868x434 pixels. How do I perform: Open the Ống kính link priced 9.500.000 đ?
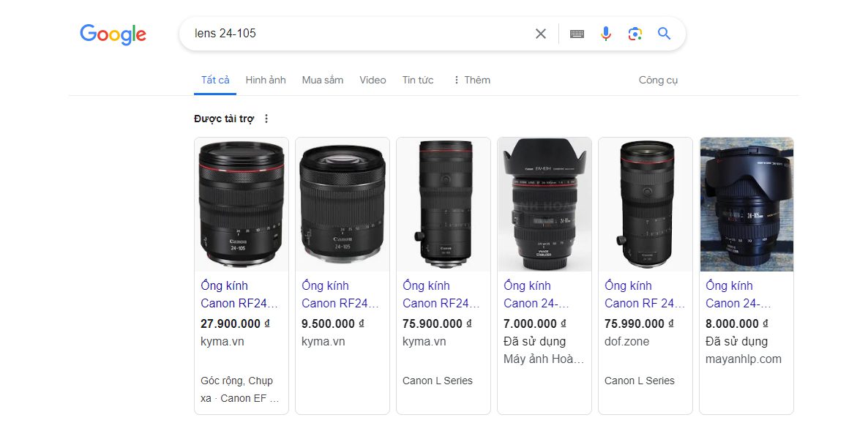pos(340,294)
